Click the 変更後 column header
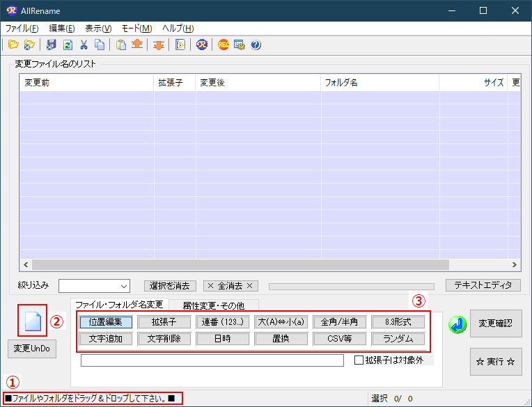Screen dimensions: 532x407 tap(258, 82)
